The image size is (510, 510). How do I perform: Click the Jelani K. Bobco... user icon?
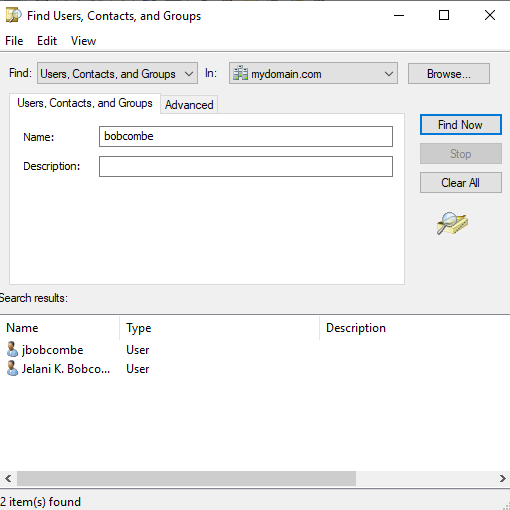[x=12, y=368]
